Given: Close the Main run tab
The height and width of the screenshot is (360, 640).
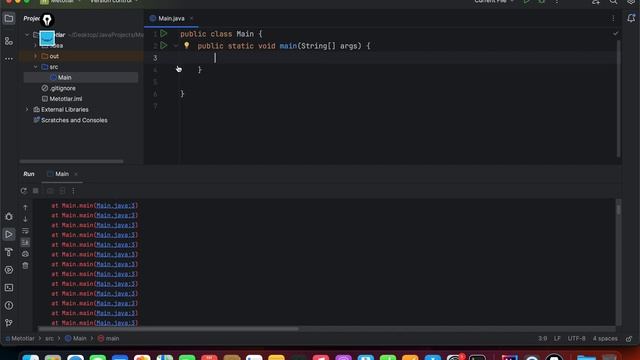Looking at the screenshot, I should (76, 174).
